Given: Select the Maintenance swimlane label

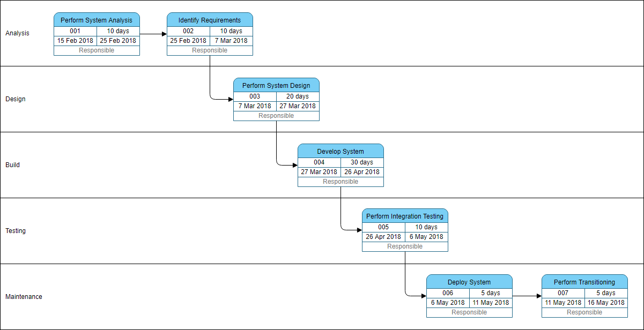Looking at the screenshot, I should (x=24, y=297).
